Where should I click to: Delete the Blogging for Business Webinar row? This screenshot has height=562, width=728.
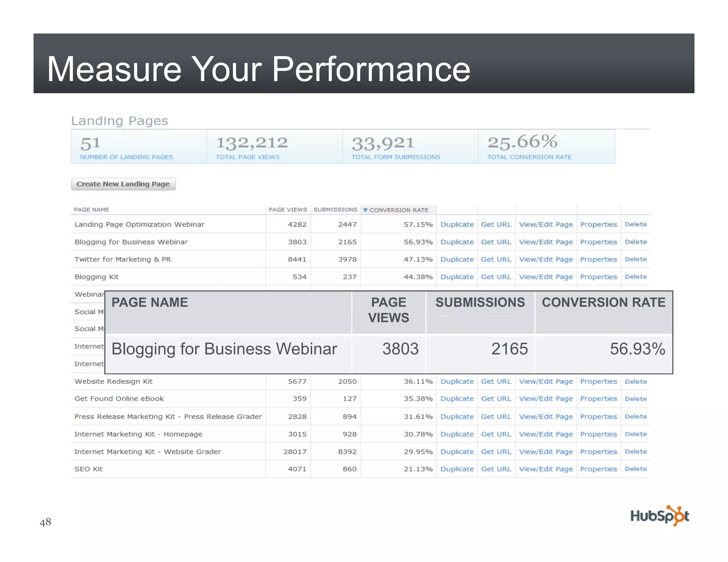coord(636,242)
